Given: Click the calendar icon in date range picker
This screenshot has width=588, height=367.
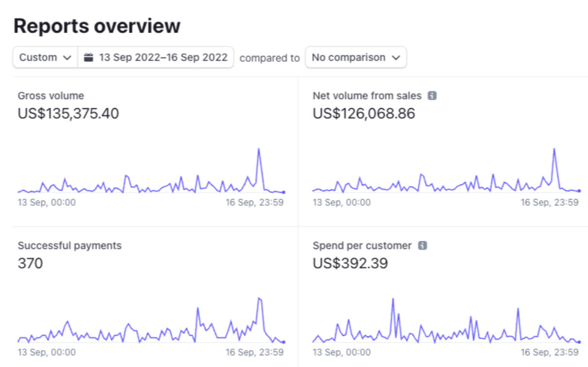Looking at the screenshot, I should point(88,57).
